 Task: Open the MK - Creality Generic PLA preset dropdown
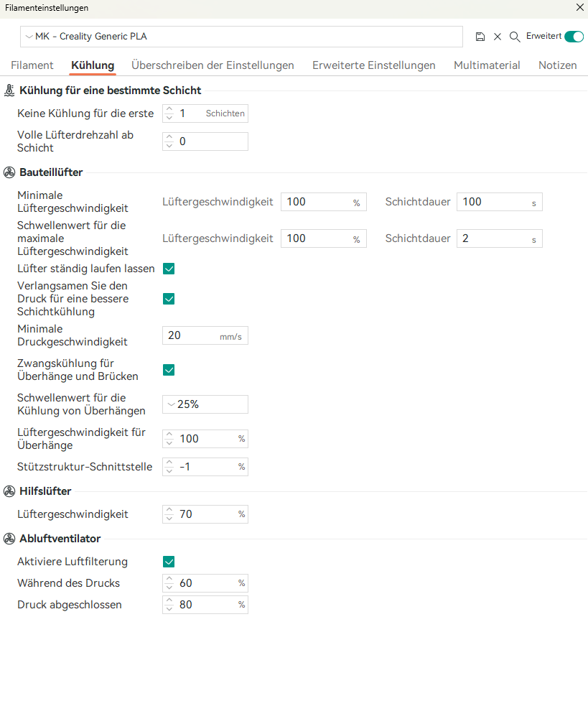(241, 37)
